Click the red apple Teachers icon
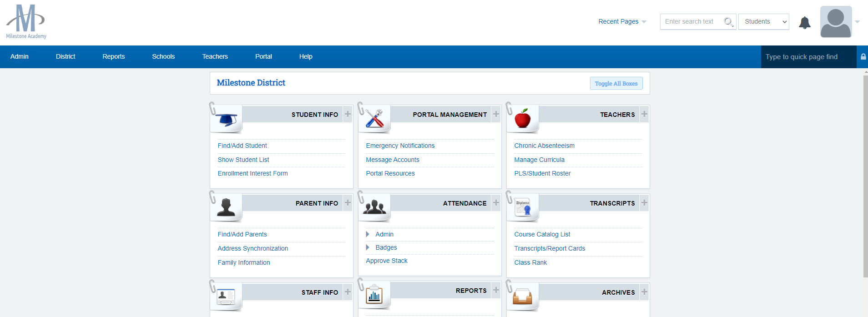 pyautogui.click(x=523, y=119)
